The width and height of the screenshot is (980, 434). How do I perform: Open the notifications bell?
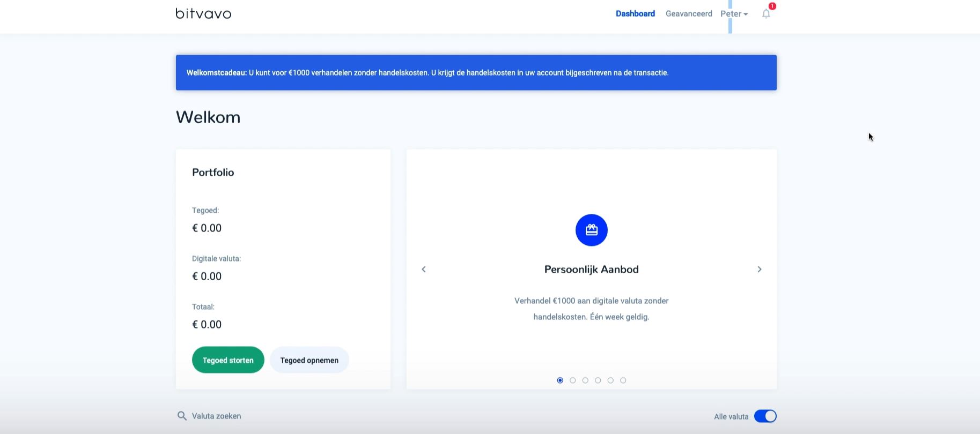pyautogui.click(x=766, y=14)
